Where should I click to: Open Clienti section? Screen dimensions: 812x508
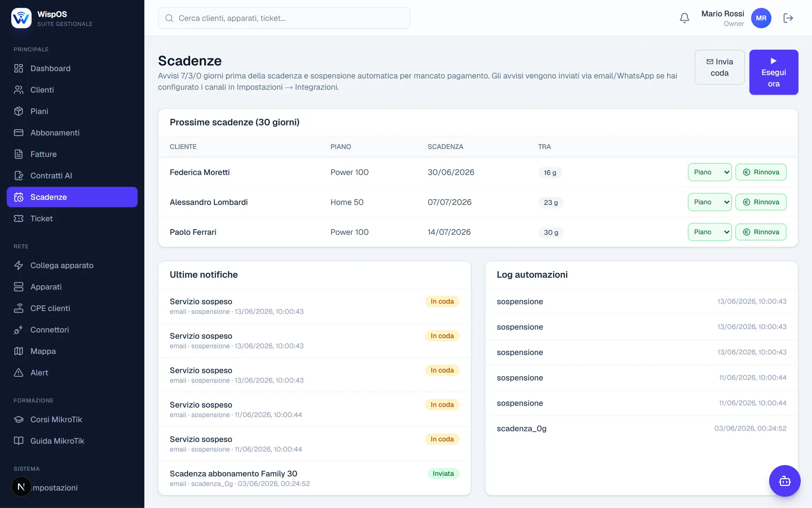[x=72, y=90]
